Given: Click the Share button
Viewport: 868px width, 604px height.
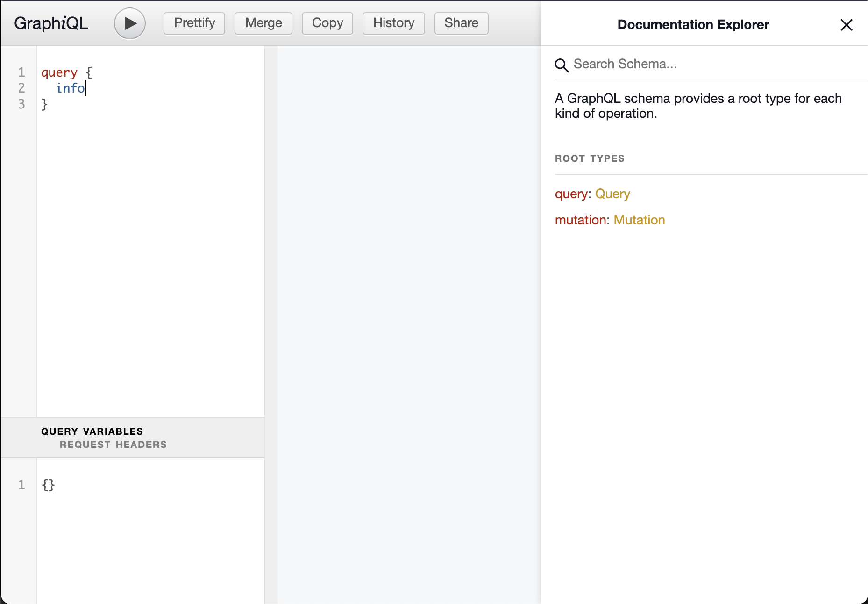Looking at the screenshot, I should [x=462, y=23].
